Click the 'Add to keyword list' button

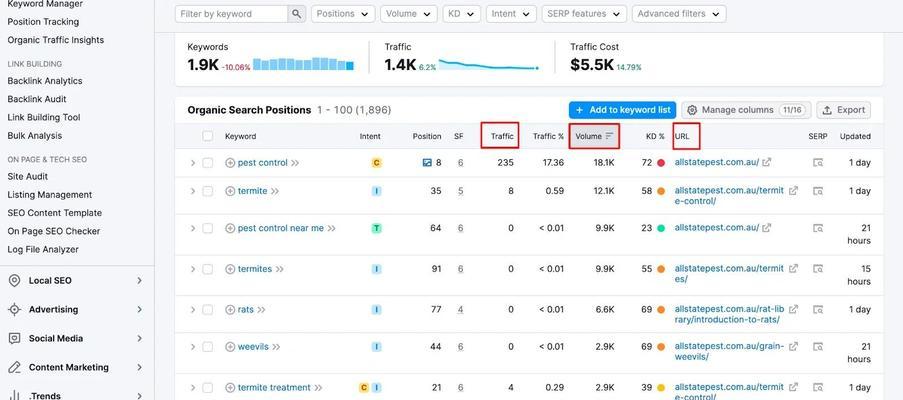tap(623, 110)
